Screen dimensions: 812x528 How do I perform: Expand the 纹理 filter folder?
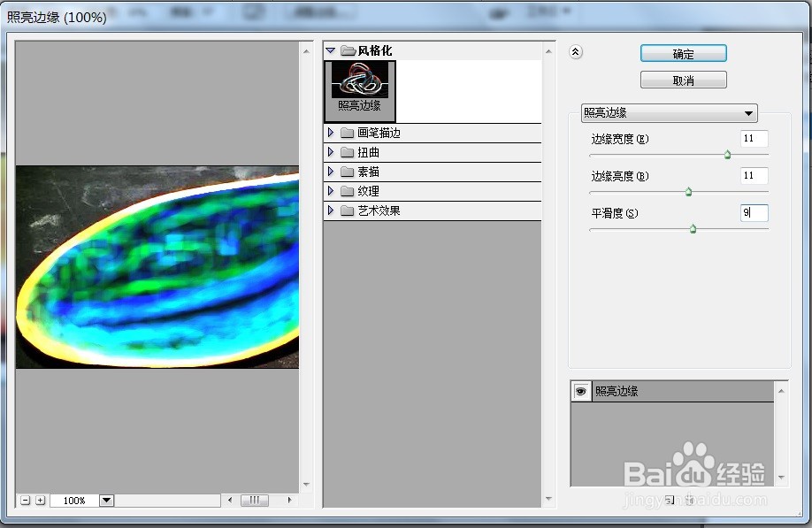[331, 191]
